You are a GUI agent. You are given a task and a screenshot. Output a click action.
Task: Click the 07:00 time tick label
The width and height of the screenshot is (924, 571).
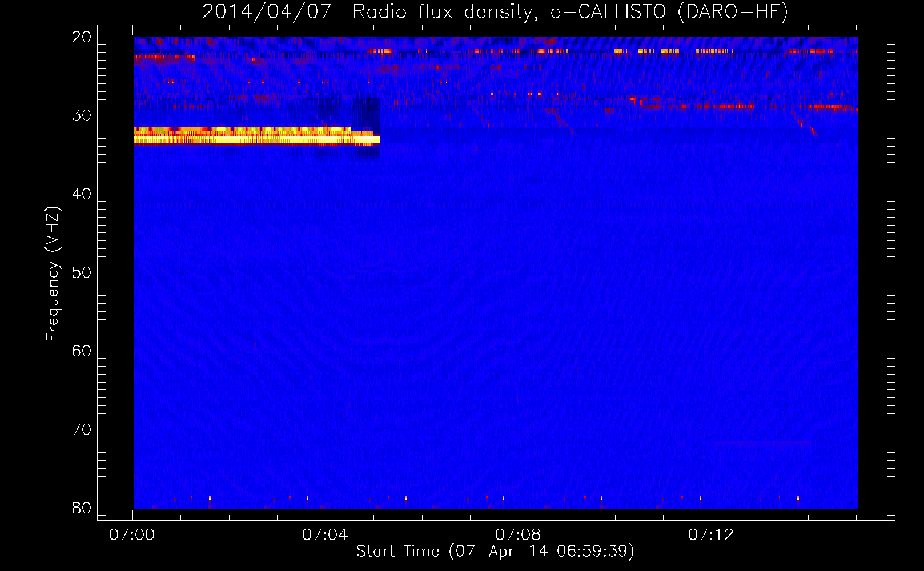(132, 534)
